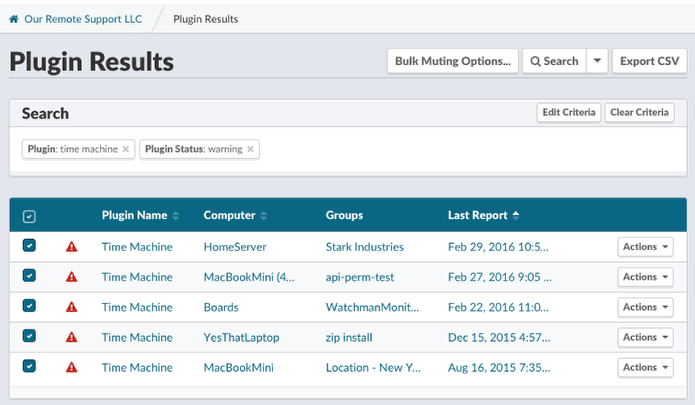Remove the Plugin Status: warning filter
The image size is (695, 405).
pos(250,149)
